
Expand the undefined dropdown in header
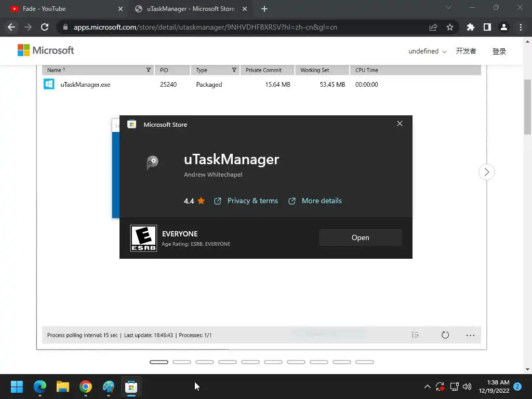[427, 51]
